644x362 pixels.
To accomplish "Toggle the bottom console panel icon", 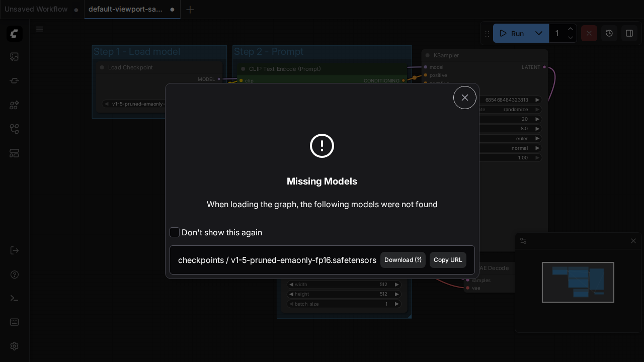I will pyautogui.click(x=14, y=298).
